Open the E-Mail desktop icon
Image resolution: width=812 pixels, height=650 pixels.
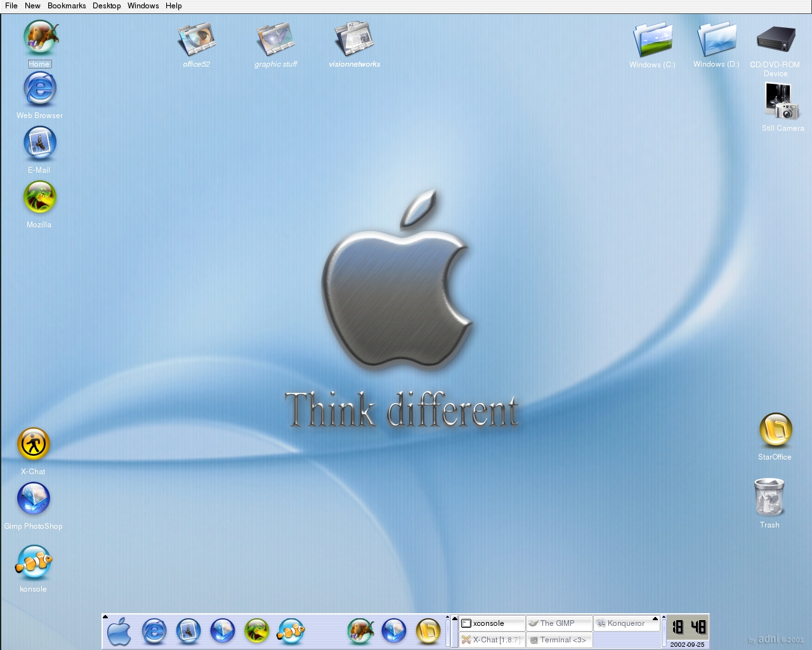pyautogui.click(x=40, y=143)
